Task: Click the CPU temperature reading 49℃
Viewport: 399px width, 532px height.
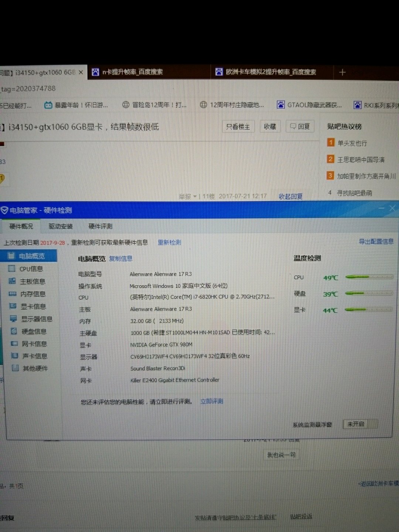Action: coord(330,278)
